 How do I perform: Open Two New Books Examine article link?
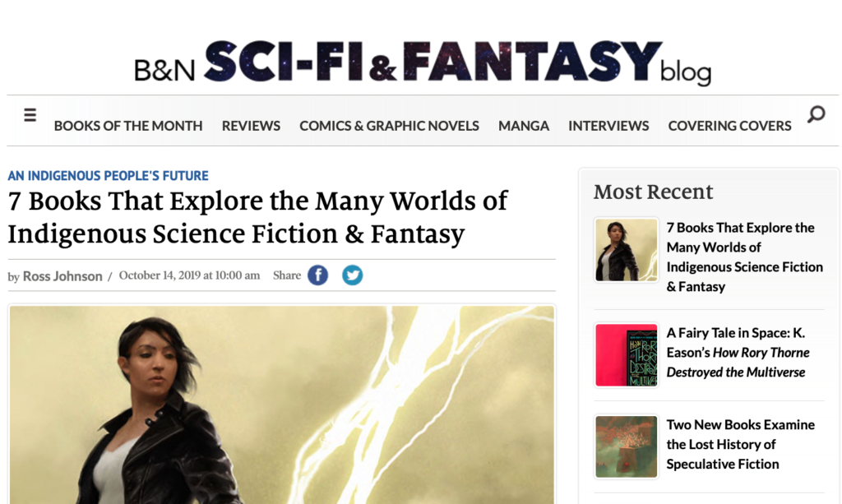coord(741,445)
